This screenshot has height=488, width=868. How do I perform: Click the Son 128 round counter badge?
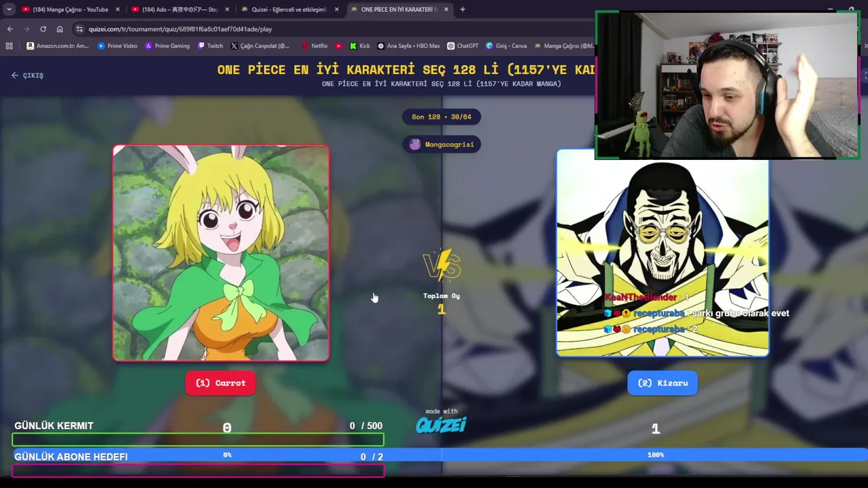pos(441,117)
